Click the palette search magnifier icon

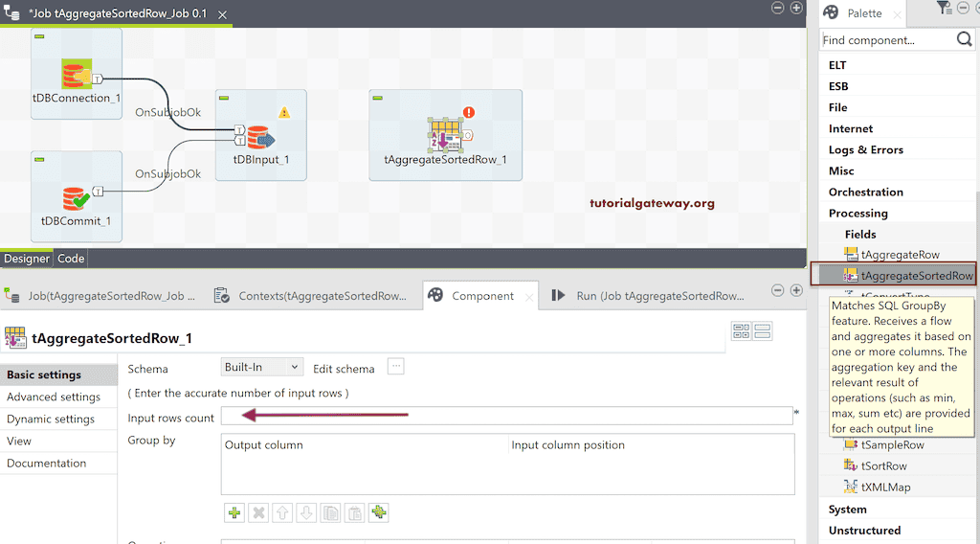click(x=965, y=39)
